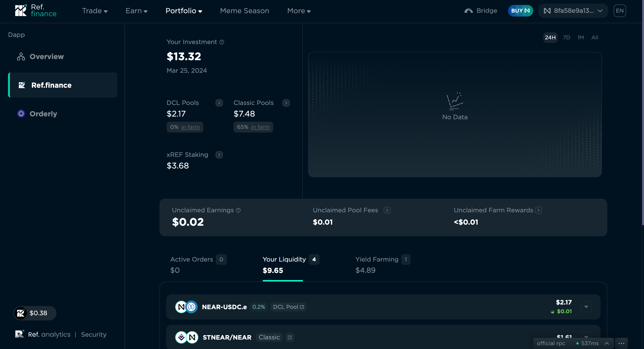The image size is (644, 349).
Task: Click NEAR-USDC.e token pair icons
Action: tap(186, 307)
